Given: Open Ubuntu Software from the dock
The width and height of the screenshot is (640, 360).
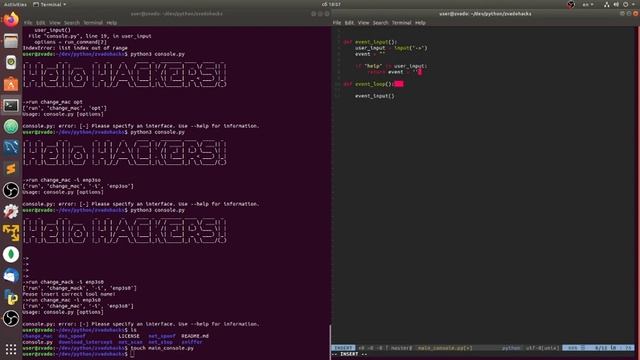Looking at the screenshot, I should pos(11,84).
